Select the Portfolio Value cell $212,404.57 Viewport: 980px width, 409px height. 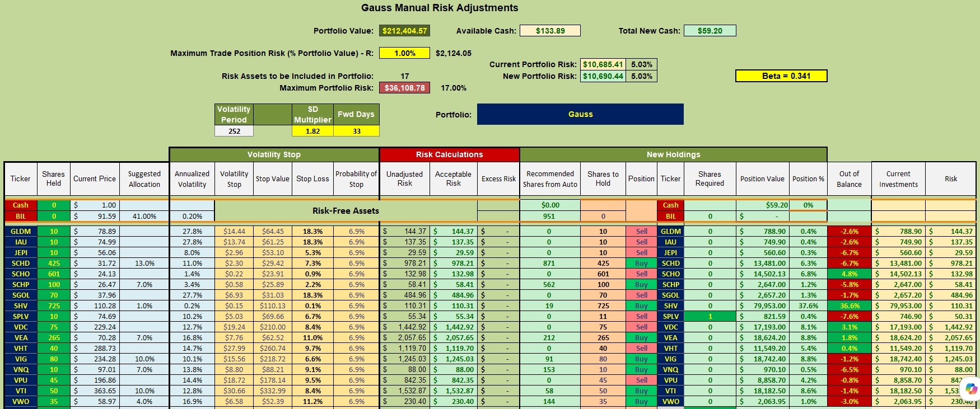point(405,31)
